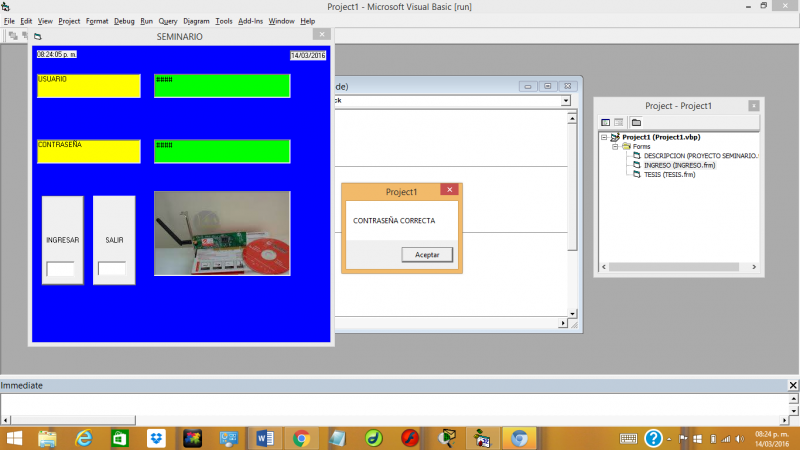Click the time label on the SEMINARIO form
This screenshot has width=800, height=450.
click(x=57, y=54)
